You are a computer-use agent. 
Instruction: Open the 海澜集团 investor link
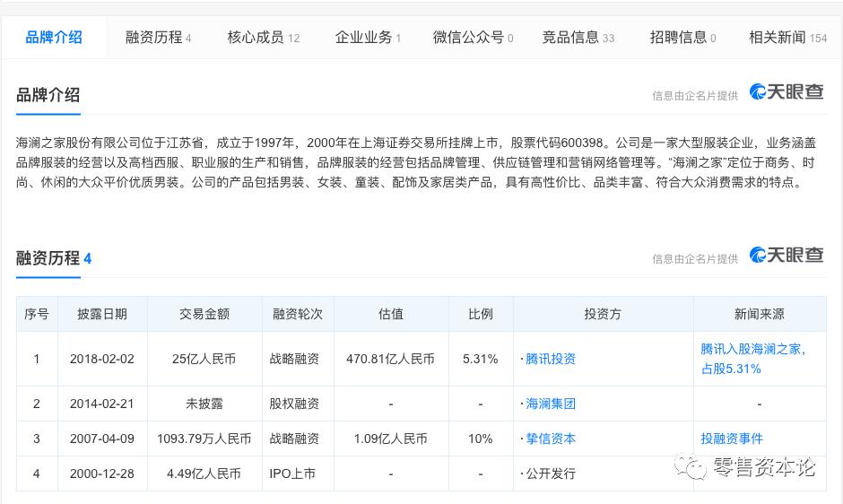(x=551, y=404)
